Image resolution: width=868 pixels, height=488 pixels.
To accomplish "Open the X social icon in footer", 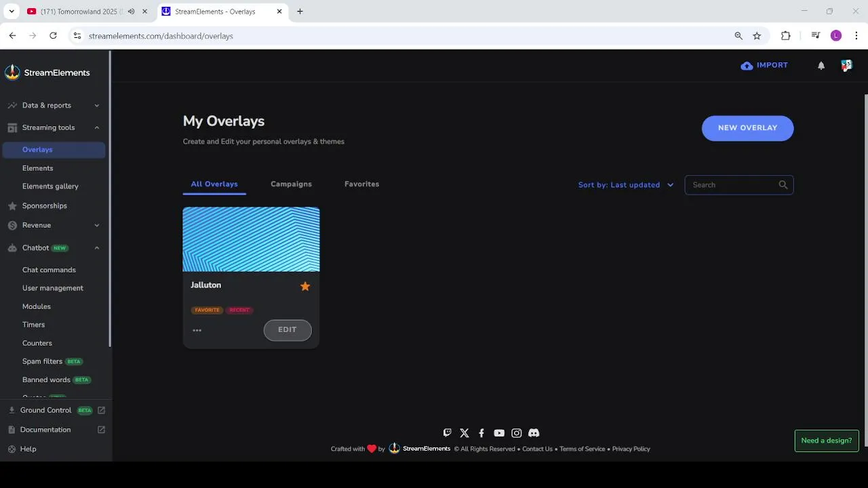I will (x=465, y=432).
